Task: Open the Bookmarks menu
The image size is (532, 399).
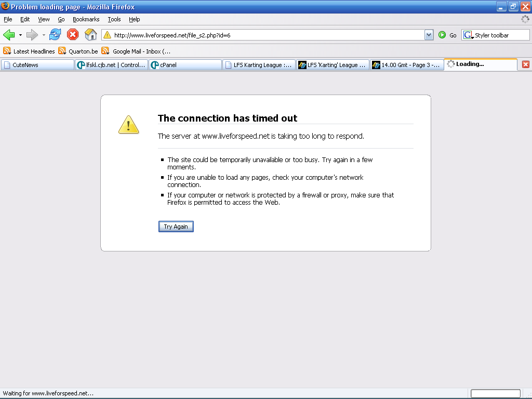Action: tap(86, 19)
